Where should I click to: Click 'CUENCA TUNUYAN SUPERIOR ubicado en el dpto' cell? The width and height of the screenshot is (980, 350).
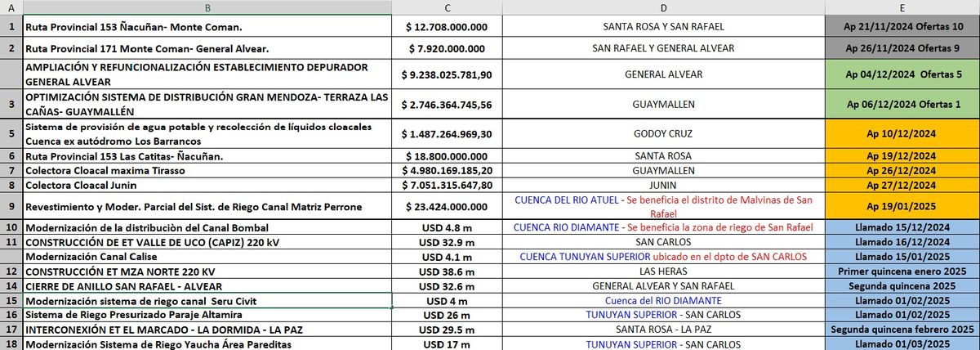coord(663,256)
